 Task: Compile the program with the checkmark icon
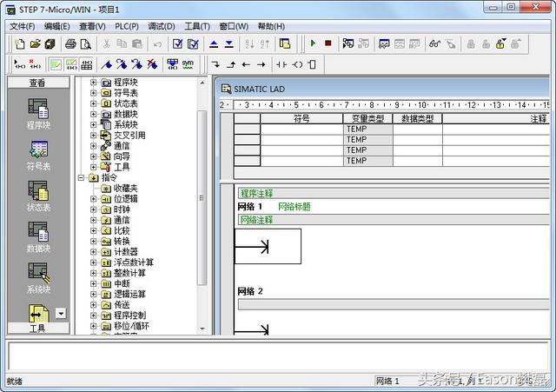177,44
